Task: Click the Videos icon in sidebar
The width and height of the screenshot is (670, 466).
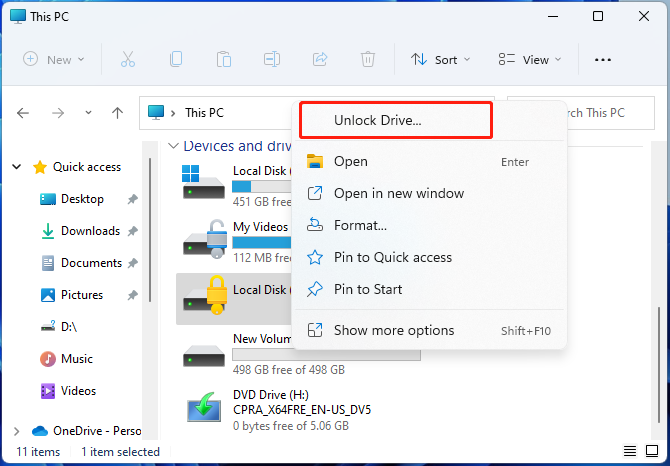Action: click(x=48, y=391)
